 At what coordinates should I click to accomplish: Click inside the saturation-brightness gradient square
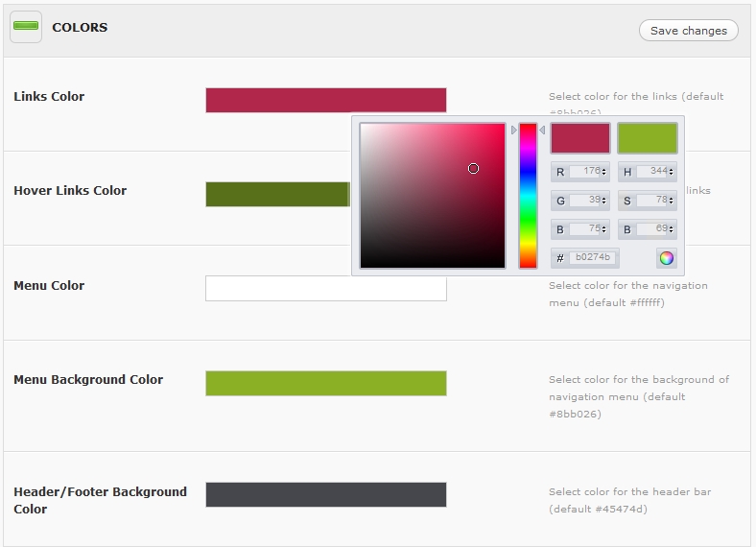[432, 196]
